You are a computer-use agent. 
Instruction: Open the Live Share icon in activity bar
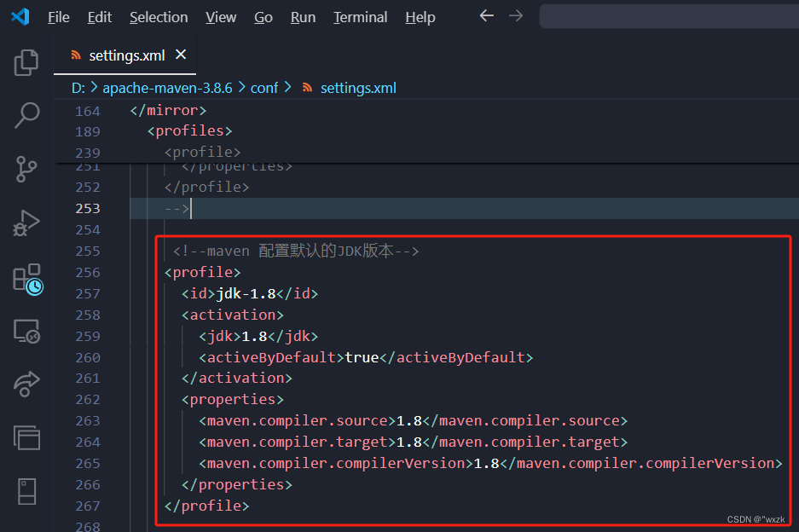point(26,385)
